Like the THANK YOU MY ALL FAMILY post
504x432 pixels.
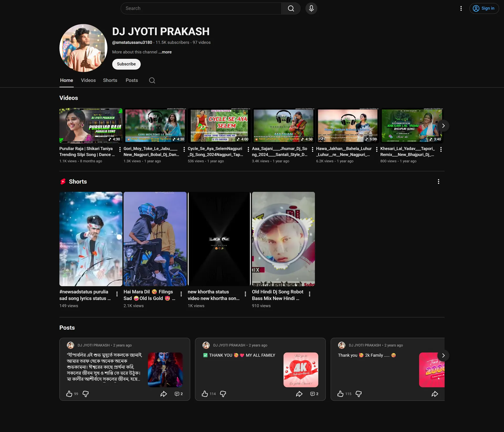point(205,394)
